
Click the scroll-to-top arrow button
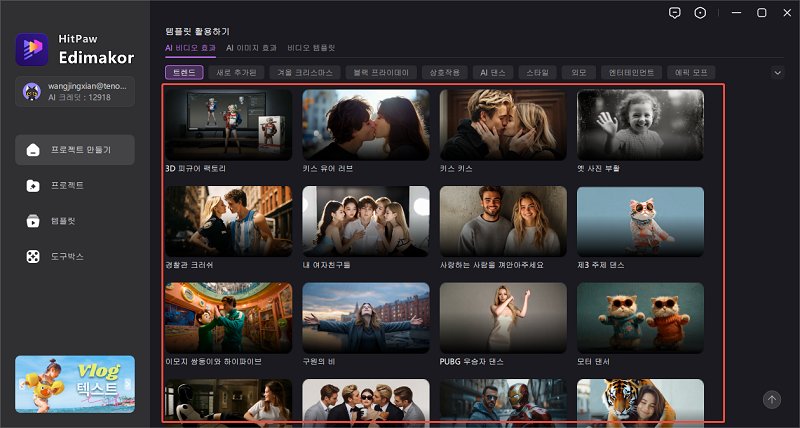(771, 399)
